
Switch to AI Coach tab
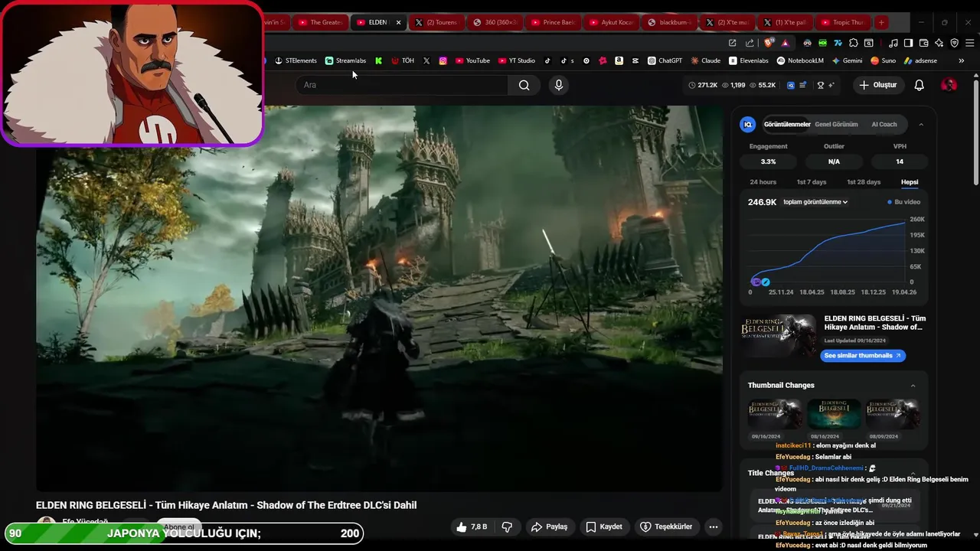[x=884, y=124]
